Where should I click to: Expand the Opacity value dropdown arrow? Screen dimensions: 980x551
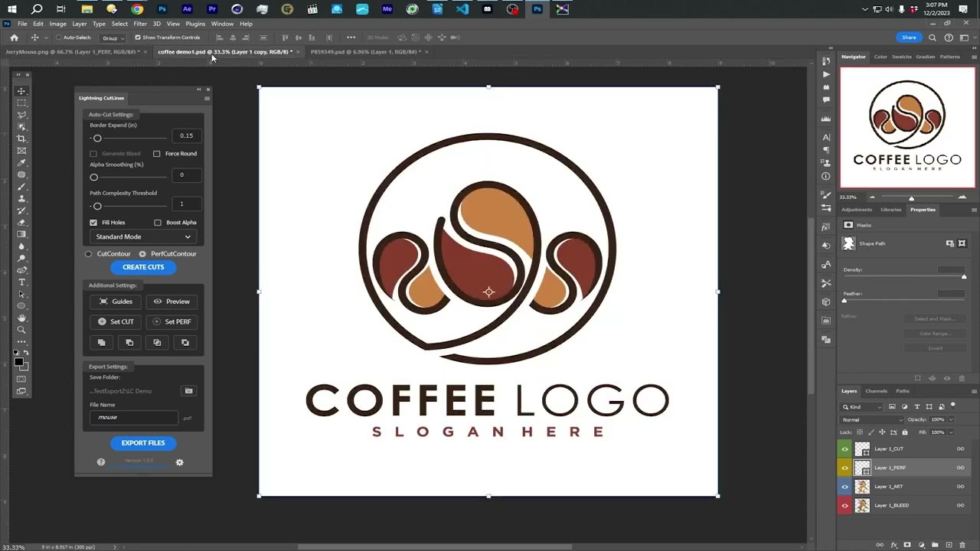pos(951,420)
